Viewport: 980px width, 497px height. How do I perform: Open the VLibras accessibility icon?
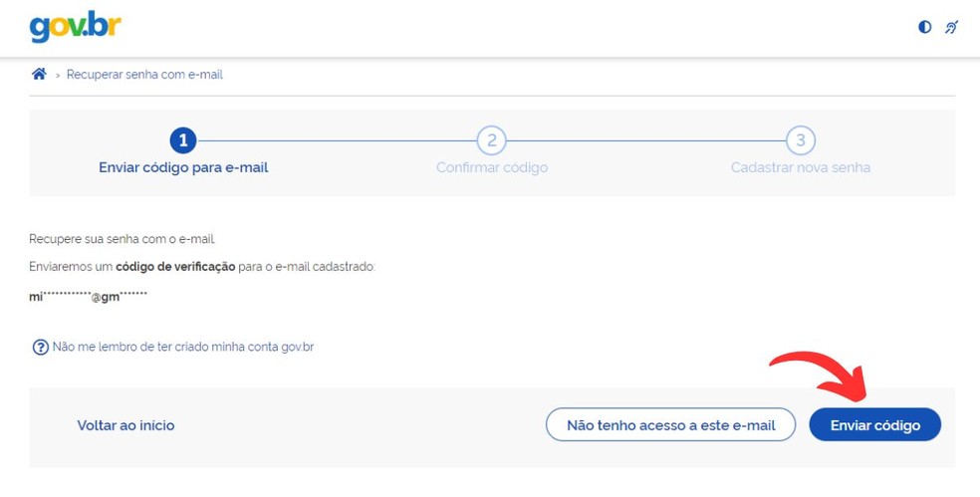tap(951, 27)
